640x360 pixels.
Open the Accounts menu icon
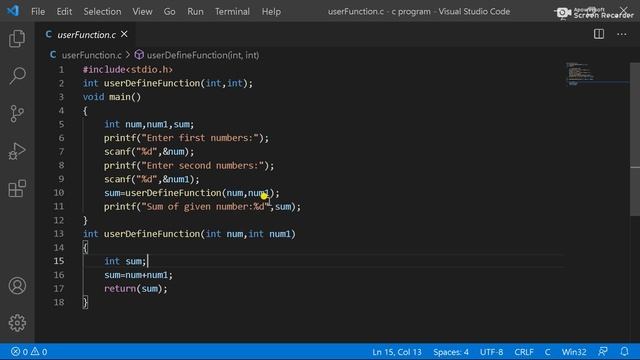tap(17, 286)
